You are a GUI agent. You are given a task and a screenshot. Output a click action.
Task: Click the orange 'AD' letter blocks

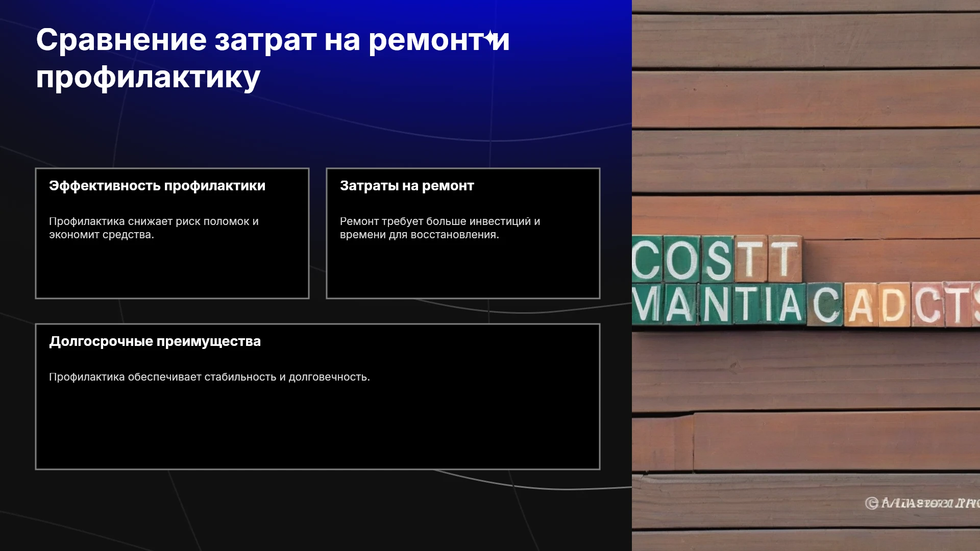pos(877,305)
